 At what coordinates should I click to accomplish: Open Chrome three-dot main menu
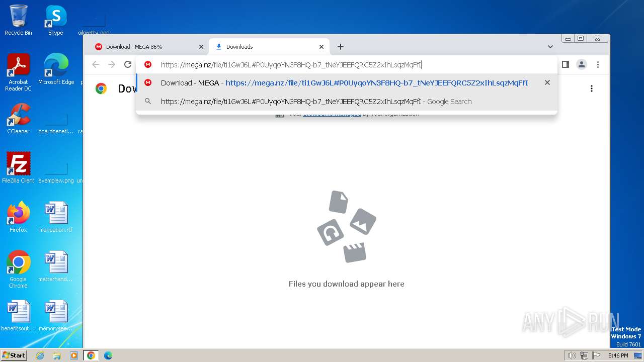(598, 64)
